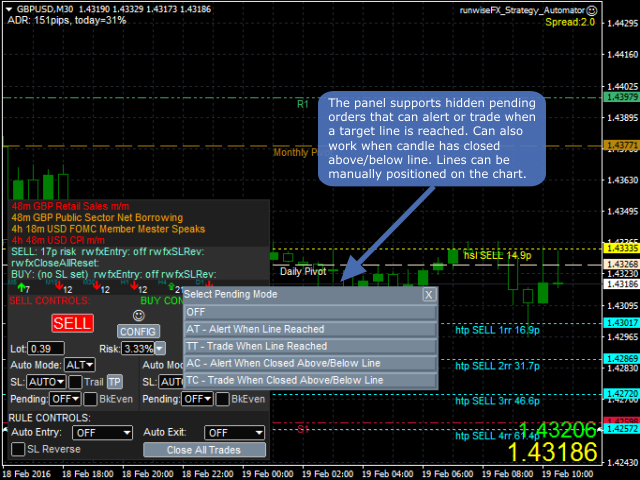Image resolution: width=640 pixels, height=480 pixels.
Task: Click the smiley face icon above CONFIG
Action: [x=138, y=315]
